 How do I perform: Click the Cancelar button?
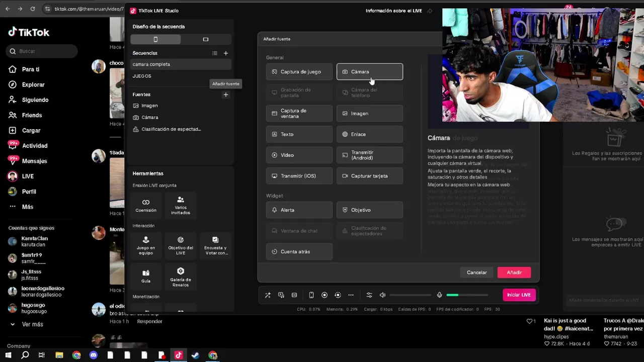pos(476,273)
